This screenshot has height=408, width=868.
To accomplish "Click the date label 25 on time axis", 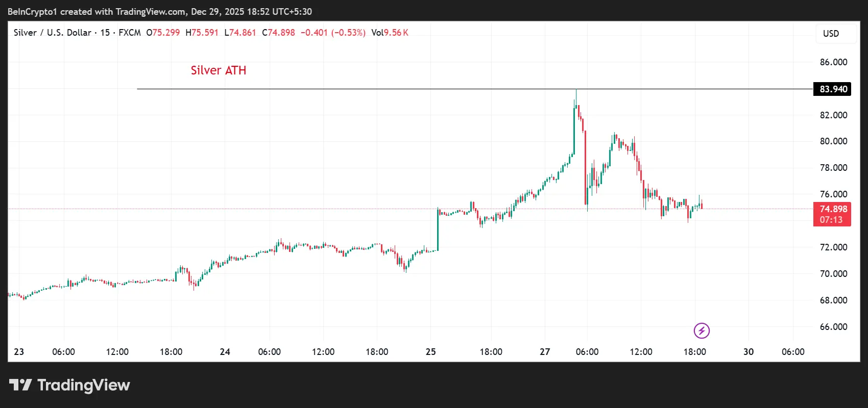I will coord(430,352).
